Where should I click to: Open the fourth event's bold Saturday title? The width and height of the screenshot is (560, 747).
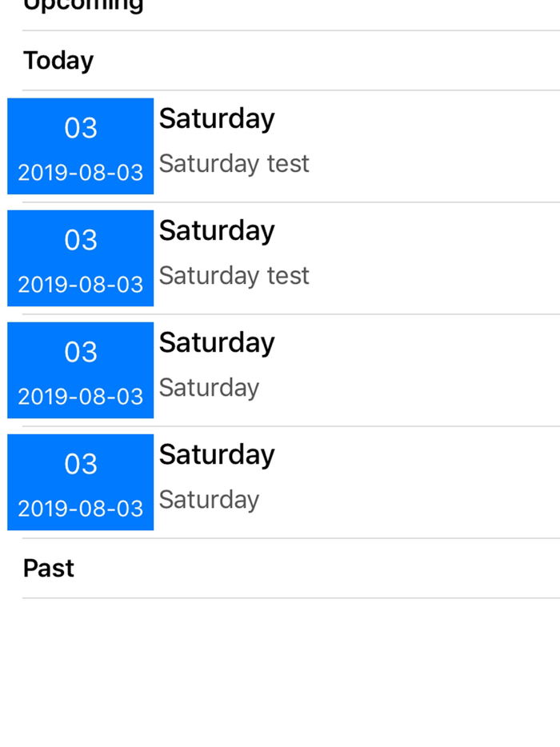(x=217, y=454)
